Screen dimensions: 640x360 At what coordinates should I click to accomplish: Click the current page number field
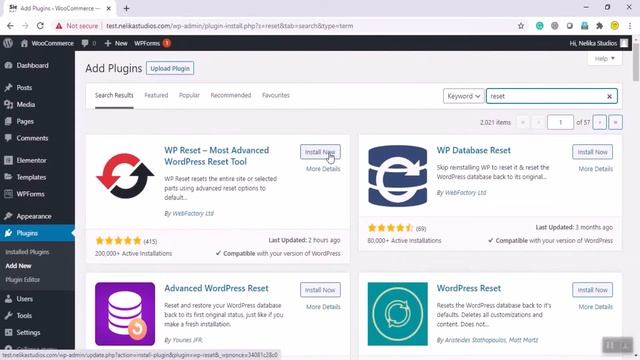pos(560,122)
